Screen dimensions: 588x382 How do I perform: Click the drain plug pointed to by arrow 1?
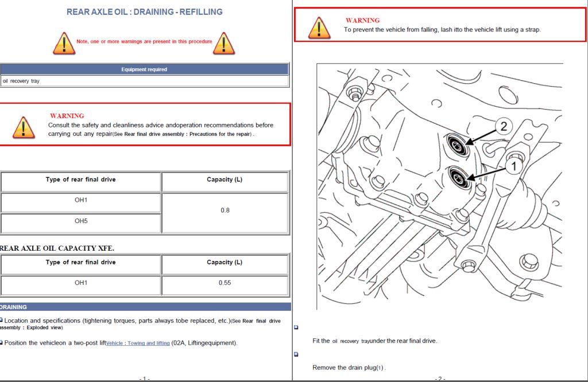pyautogui.click(x=459, y=177)
